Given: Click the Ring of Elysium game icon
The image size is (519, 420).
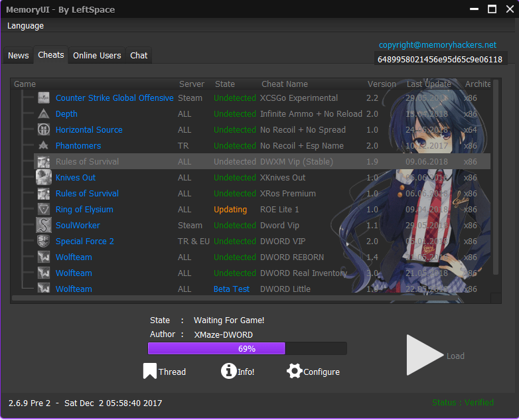Looking at the screenshot, I should coord(44,209).
